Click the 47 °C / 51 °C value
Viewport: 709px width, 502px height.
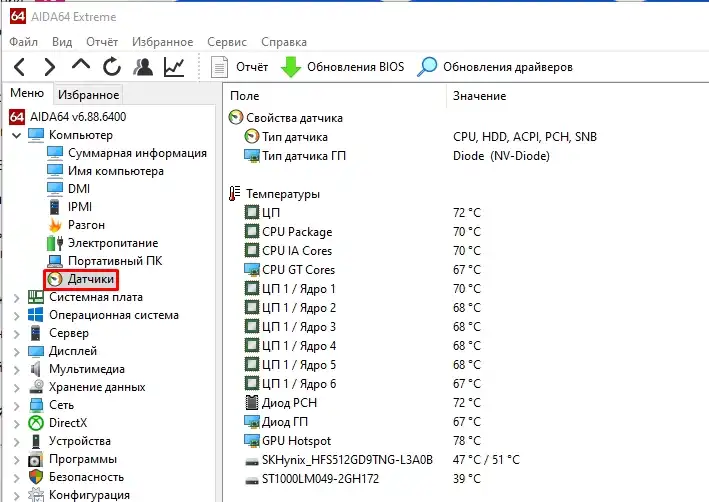pos(486,459)
